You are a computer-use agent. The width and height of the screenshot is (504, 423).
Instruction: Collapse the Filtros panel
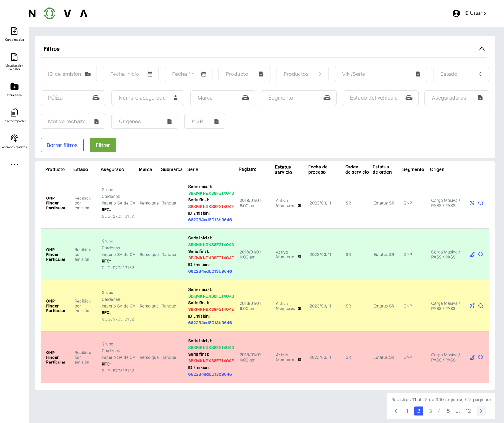[481, 49]
